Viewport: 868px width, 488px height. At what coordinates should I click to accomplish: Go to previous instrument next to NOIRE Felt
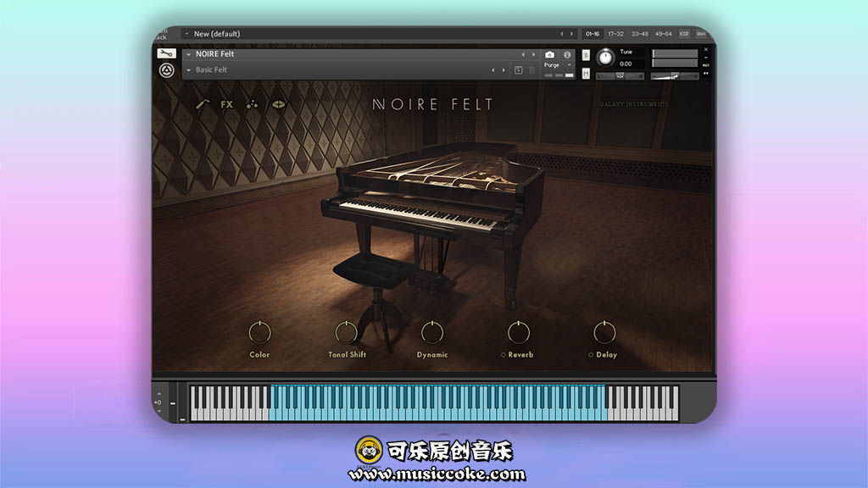click(522, 54)
